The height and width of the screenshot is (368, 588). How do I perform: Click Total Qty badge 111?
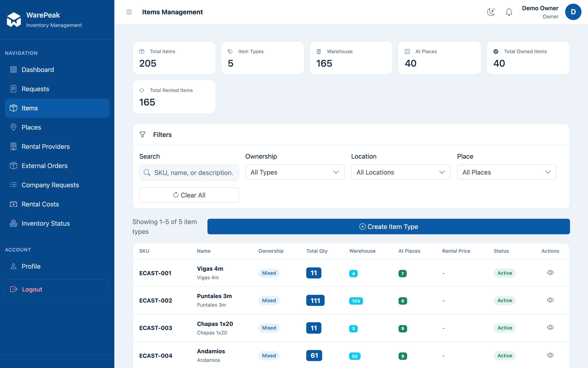tap(315, 301)
